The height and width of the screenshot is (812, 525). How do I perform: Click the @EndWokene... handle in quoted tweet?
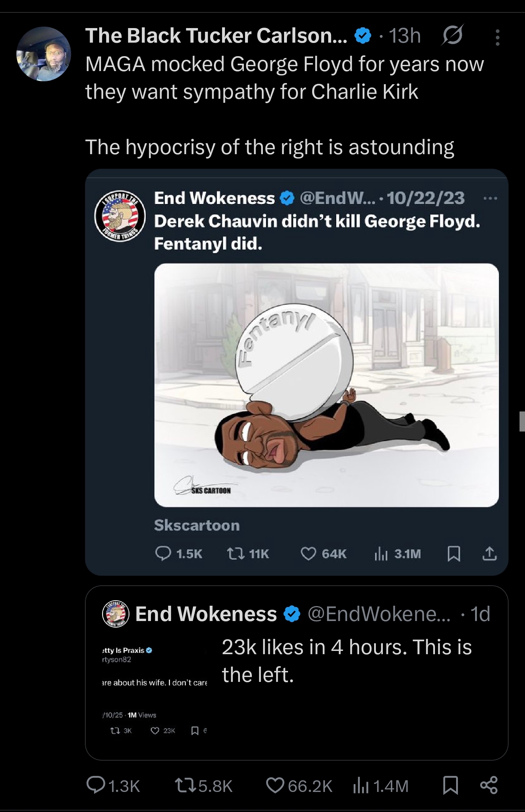pyautogui.click(x=379, y=614)
